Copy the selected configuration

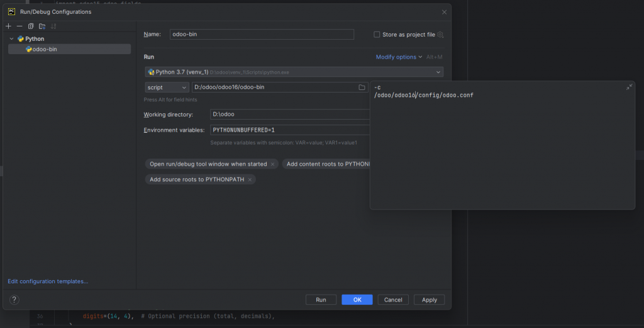(x=31, y=26)
